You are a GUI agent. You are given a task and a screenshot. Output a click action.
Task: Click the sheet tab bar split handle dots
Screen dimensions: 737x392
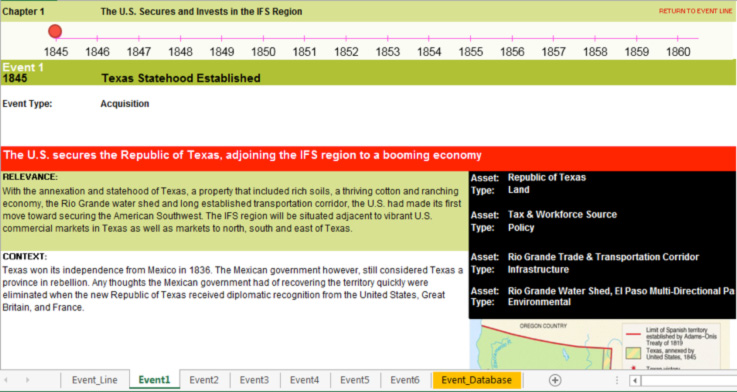click(x=617, y=380)
